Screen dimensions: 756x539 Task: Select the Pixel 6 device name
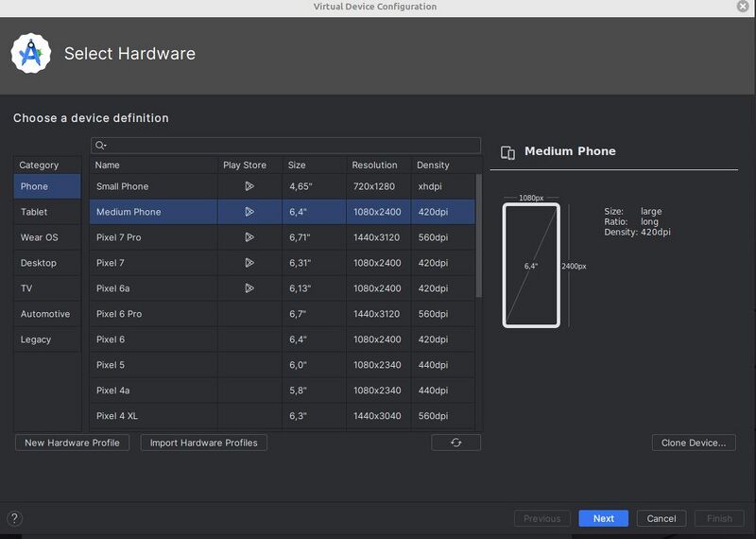click(111, 339)
